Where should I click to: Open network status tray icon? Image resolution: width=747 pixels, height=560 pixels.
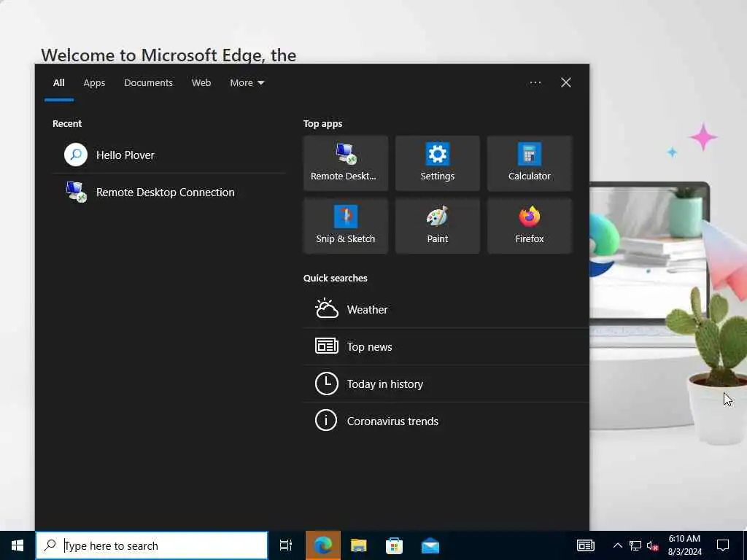(635, 545)
